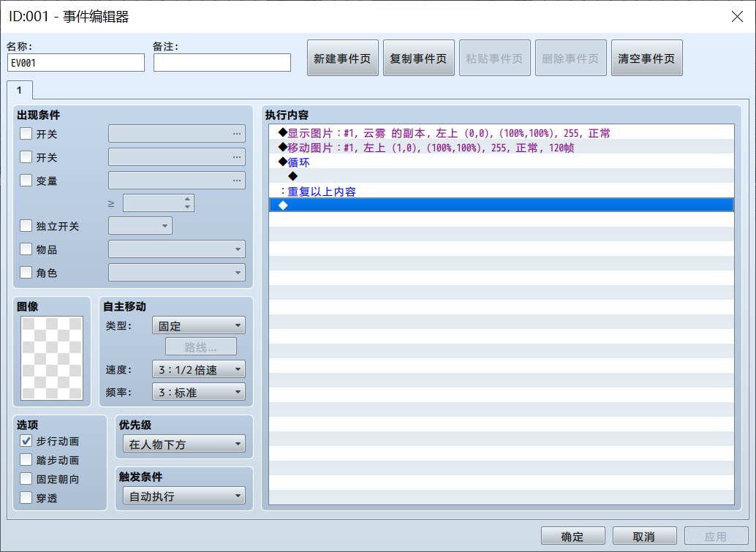The width and height of the screenshot is (756, 552).
Task: Select the 移动图片 command line
Action: click(502, 148)
